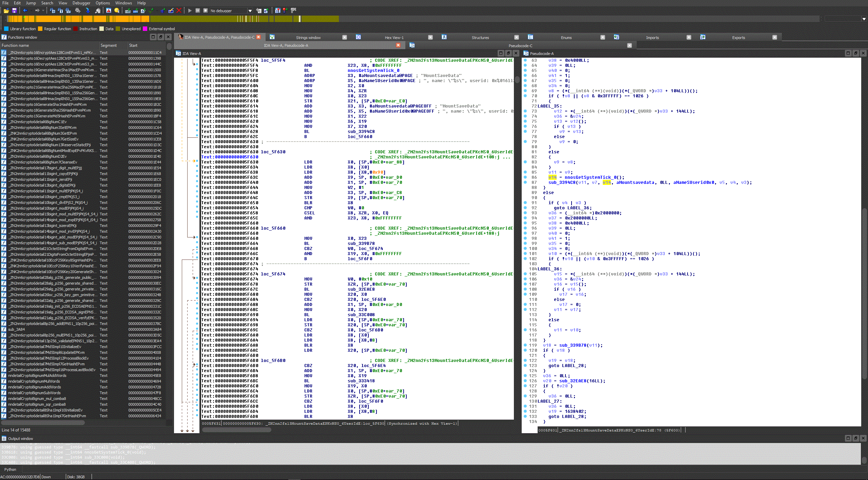Viewport: 868px width, 480px height.
Task: Open the No debugger dropdown
Action: (250, 11)
